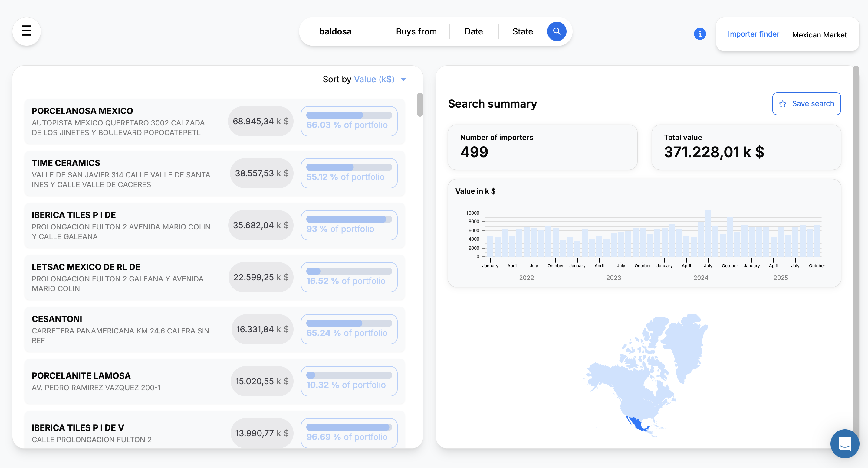Click the Save search button
The height and width of the screenshot is (468, 868).
pyautogui.click(x=806, y=104)
